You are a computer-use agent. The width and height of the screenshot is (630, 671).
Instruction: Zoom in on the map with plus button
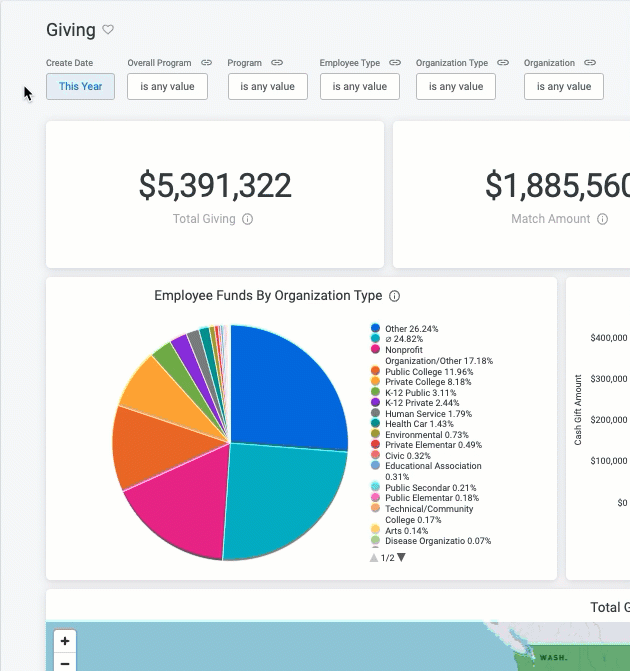click(65, 641)
